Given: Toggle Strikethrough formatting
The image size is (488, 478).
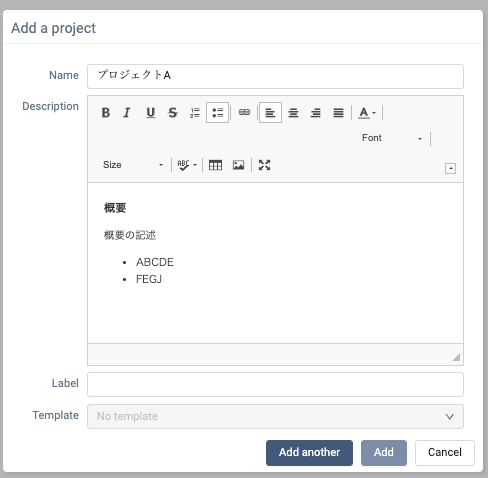Looking at the screenshot, I should point(173,113).
